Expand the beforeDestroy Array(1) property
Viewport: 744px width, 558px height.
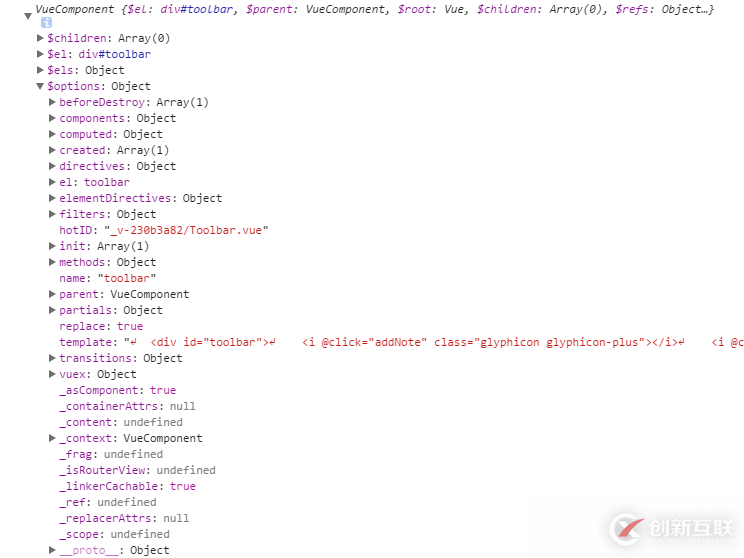coord(52,102)
